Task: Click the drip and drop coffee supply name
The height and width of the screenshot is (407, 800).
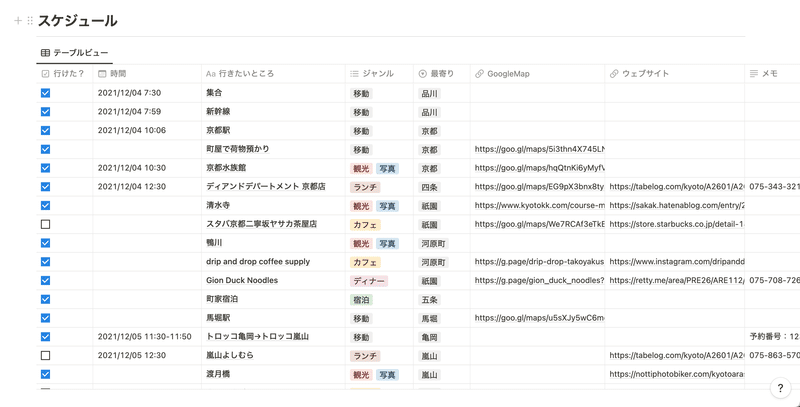Action: point(258,262)
